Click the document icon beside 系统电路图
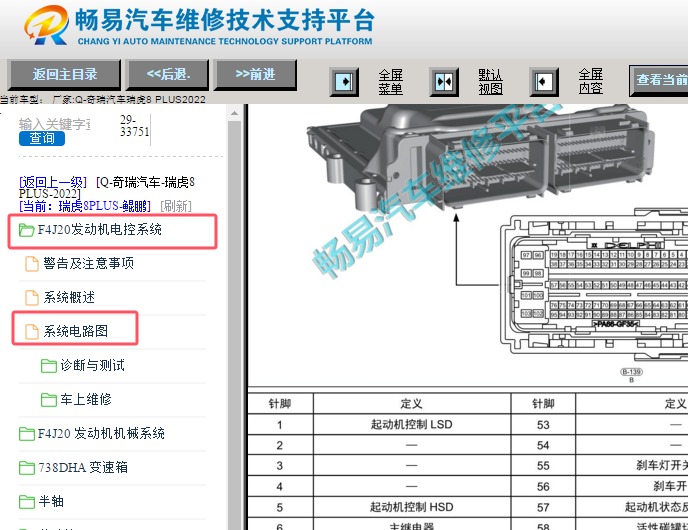The height and width of the screenshot is (530, 688). coord(32,332)
